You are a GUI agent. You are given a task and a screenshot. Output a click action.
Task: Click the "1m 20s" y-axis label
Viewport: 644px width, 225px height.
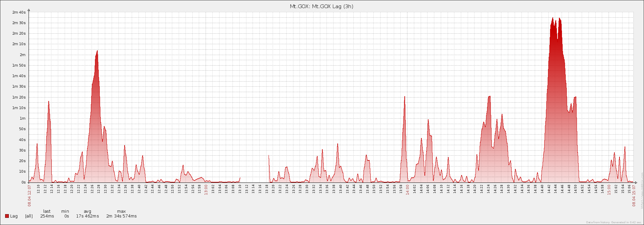pos(19,98)
